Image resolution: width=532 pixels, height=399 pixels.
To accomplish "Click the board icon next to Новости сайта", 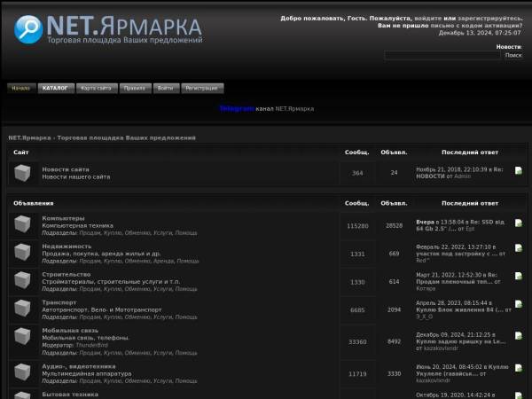I will (x=23, y=173).
